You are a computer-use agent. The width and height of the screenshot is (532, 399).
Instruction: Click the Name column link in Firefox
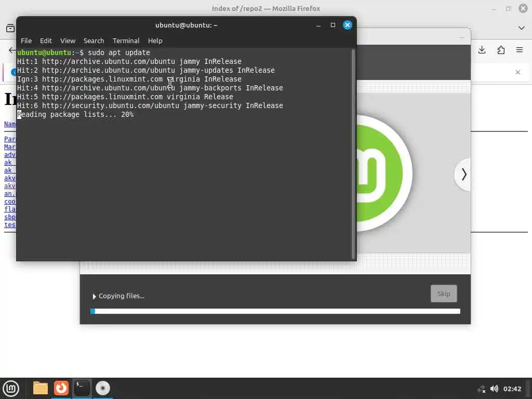click(x=10, y=124)
